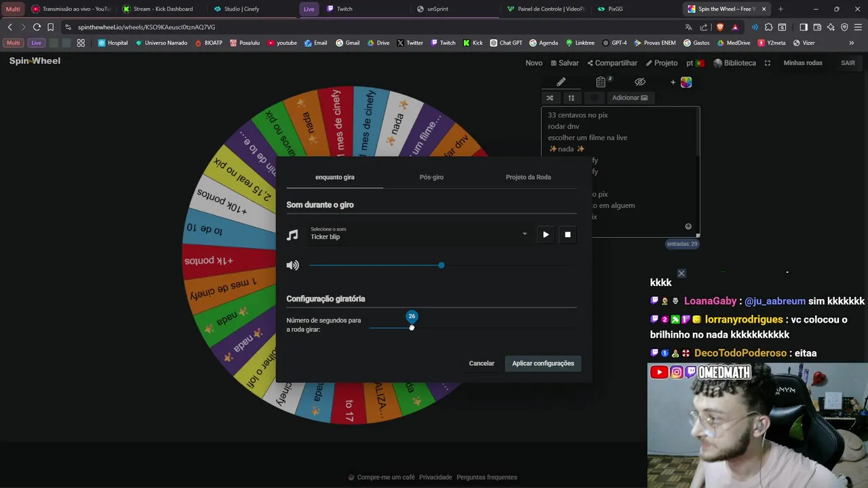The height and width of the screenshot is (488, 868).
Task: Open the browser extensions puzzle icon
Action: [768, 27]
